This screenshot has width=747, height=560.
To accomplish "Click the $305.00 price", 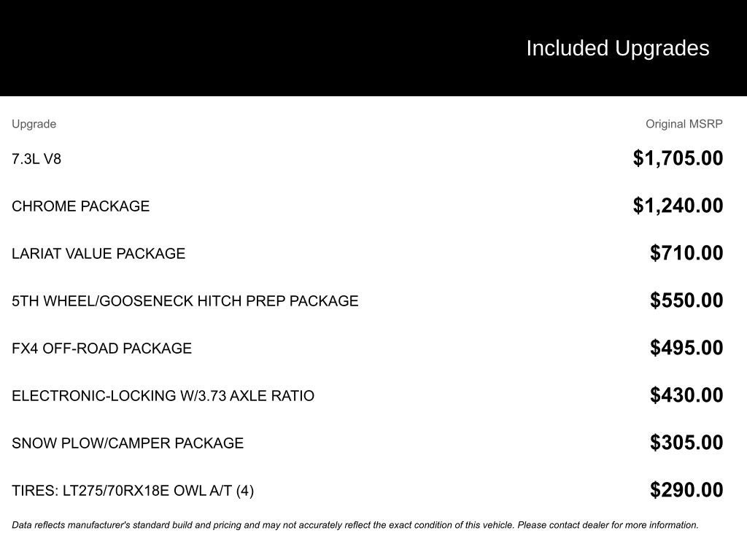I will tap(686, 443).
